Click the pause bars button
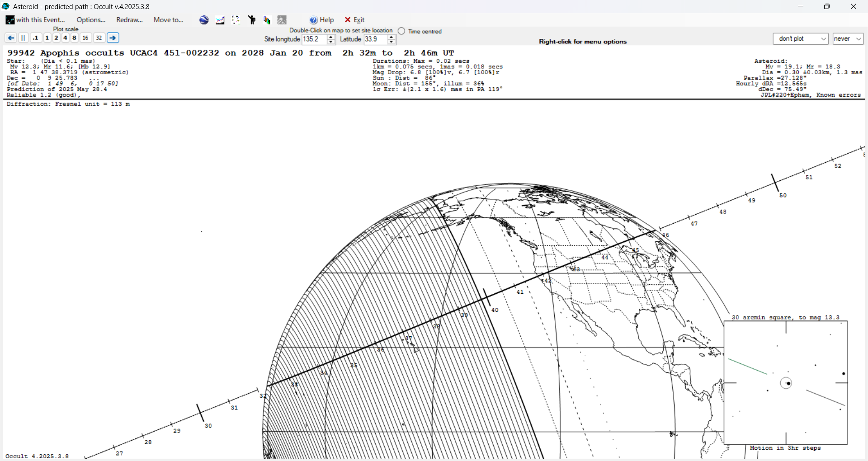 point(23,38)
